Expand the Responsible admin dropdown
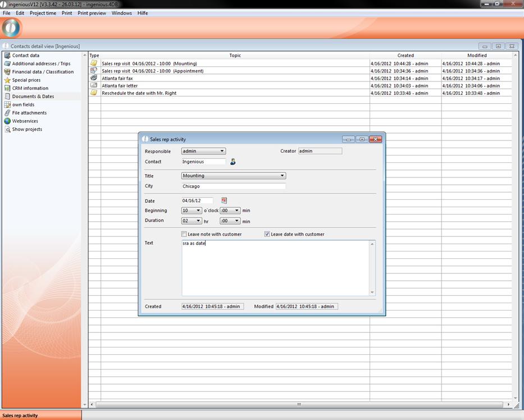 click(x=222, y=151)
